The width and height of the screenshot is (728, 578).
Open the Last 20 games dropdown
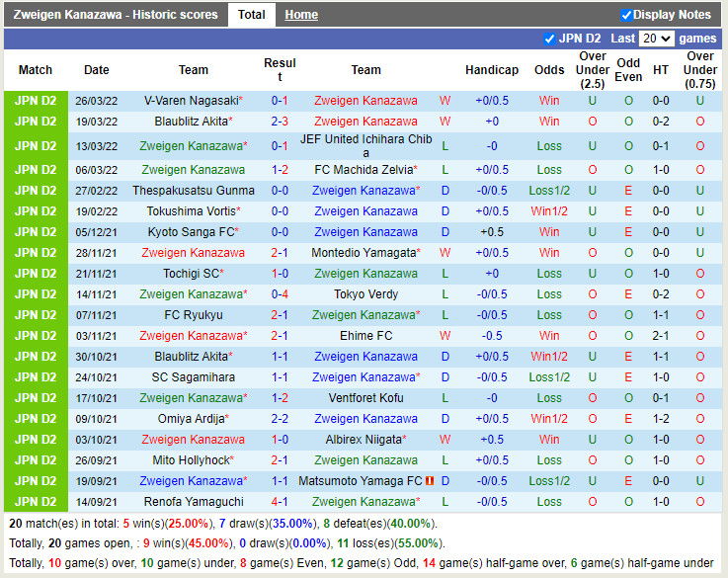[x=656, y=39]
